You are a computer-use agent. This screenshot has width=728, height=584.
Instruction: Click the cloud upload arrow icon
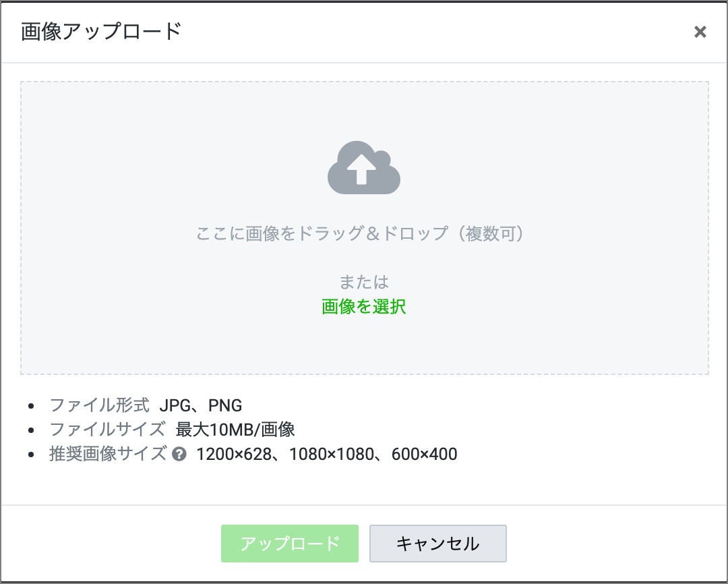click(364, 170)
